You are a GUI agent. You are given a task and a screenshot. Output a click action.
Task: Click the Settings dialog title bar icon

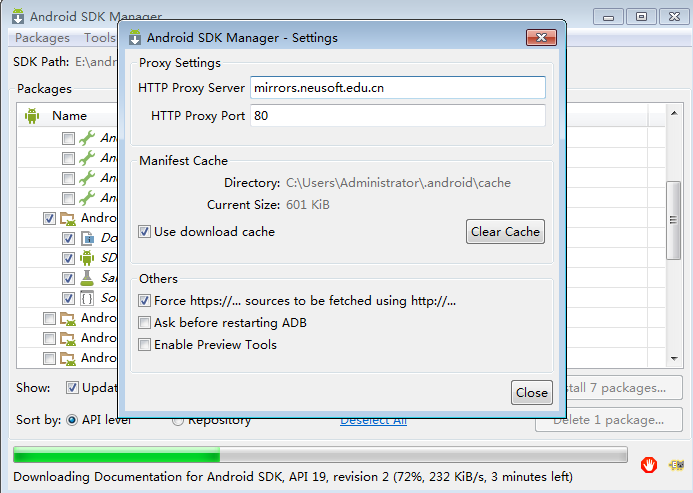(x=135, y=38)
